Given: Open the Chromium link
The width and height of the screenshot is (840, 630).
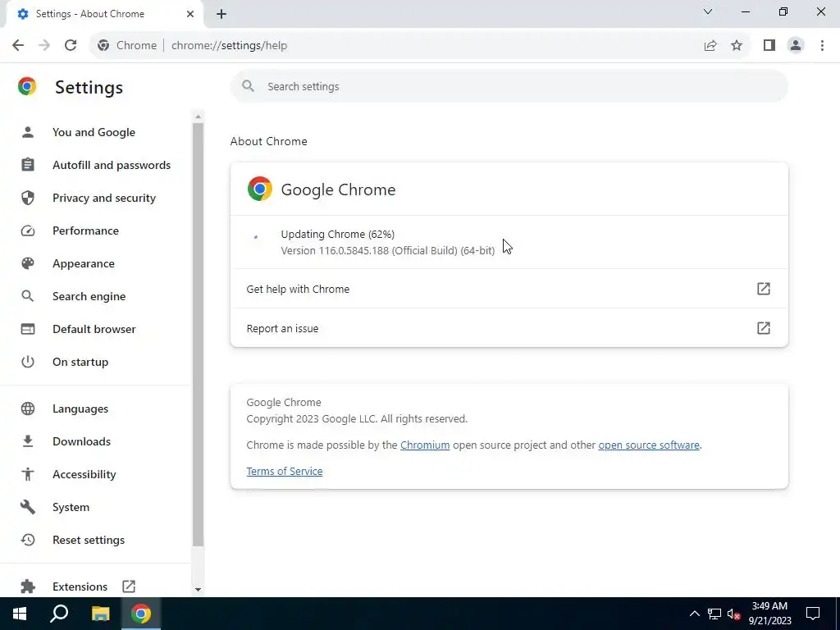Looking at the screenshot, I should point(425,445).
